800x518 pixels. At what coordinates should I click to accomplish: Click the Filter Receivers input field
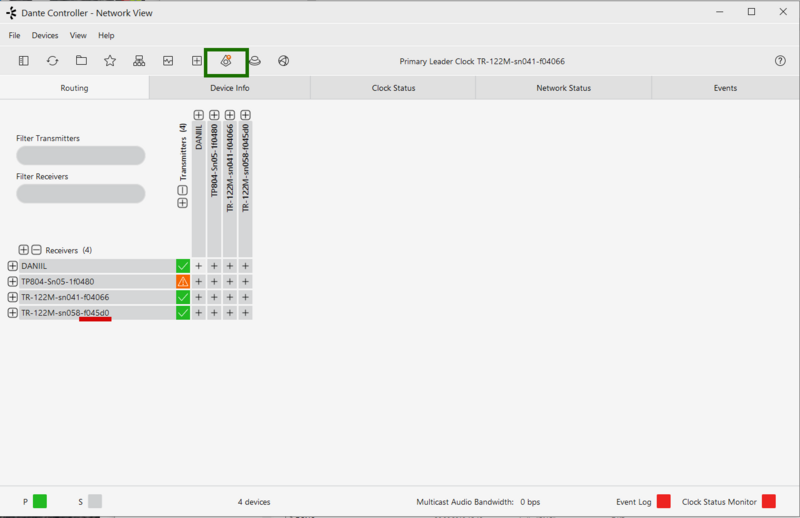pyautogui.click(x=81, y=194)
